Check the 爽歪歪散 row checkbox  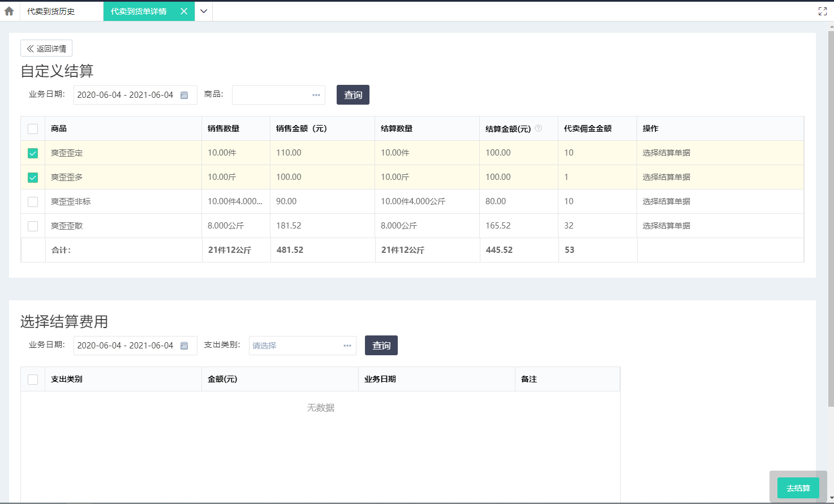[x=33, y=226]
